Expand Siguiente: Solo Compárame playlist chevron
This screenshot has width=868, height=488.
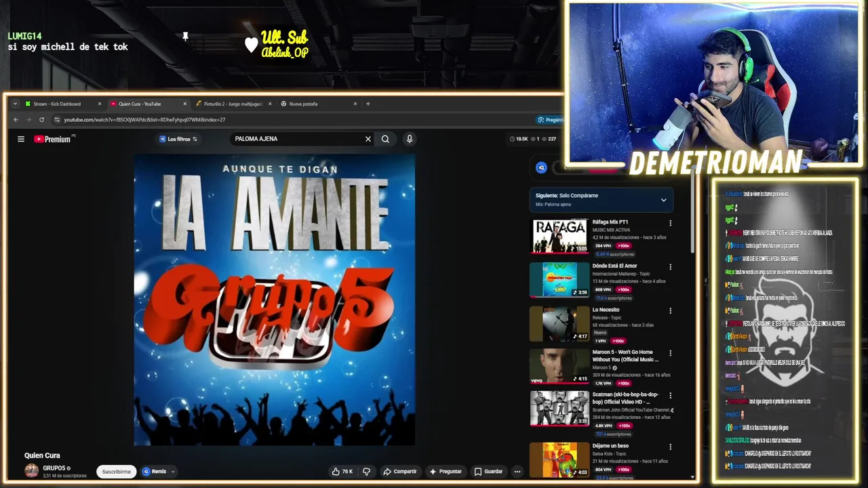[x=663, y=200]
